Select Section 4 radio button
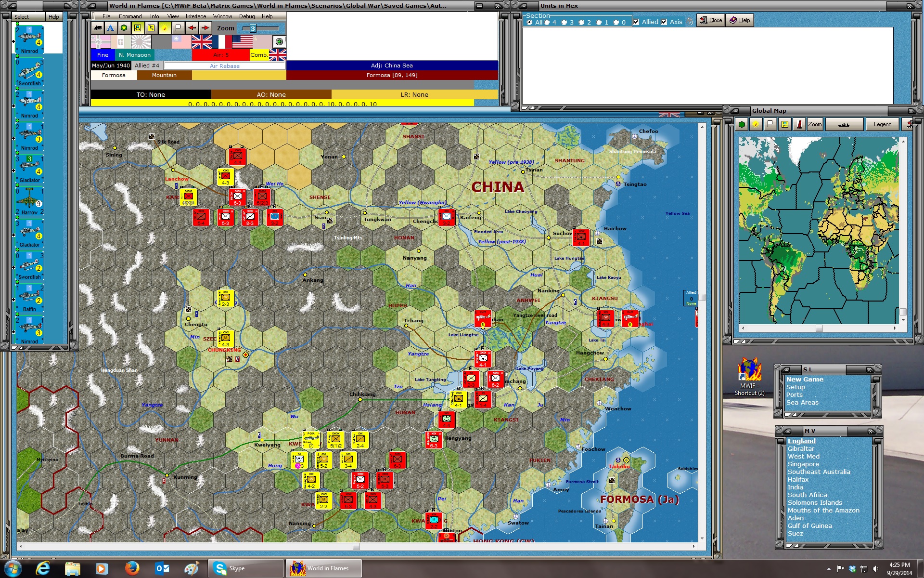The image size is (924, 578). [547, 22]
